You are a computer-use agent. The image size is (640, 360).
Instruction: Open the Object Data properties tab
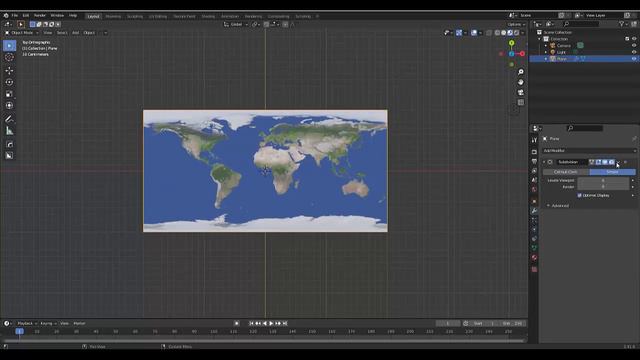pyautogui.click(x=534, y=248)
